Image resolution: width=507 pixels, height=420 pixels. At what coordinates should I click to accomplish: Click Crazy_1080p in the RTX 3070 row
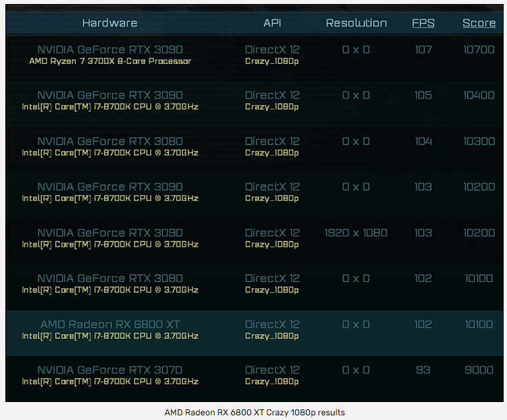pyautogui.click(x=272, y=381)
